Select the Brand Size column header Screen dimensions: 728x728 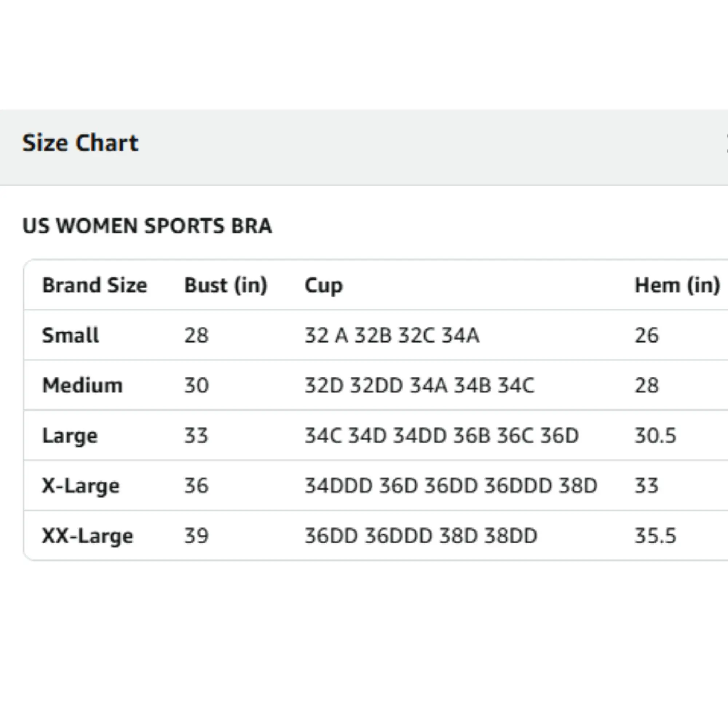(x=95, y=285)
